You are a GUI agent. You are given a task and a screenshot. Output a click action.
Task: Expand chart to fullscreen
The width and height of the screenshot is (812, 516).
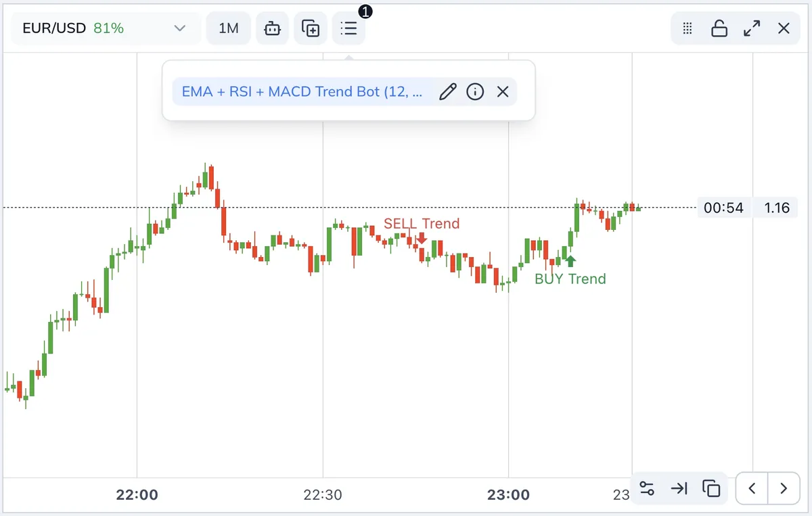tap(752, 28)
